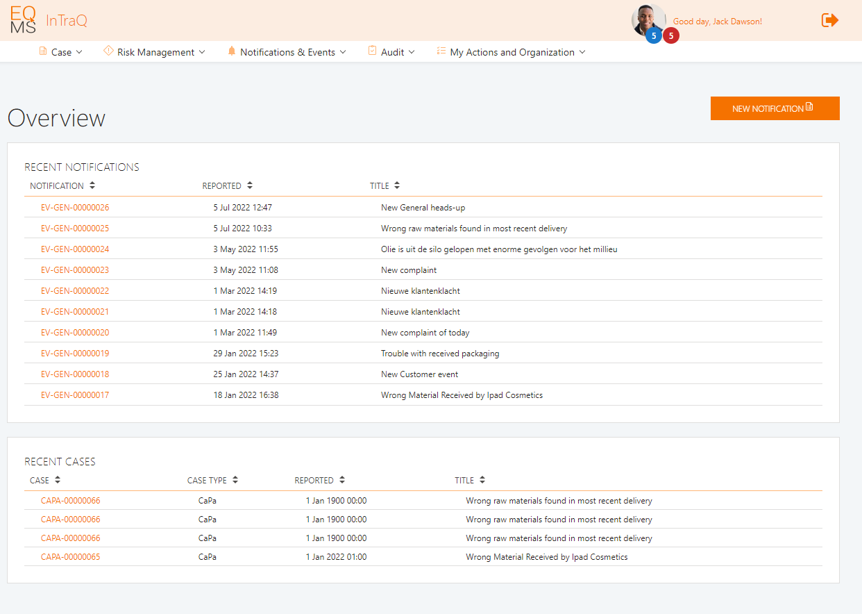Screen dimensions: 862x614
Task: Expand the My Actions and Organization chevron
Action: coord(582,52)
